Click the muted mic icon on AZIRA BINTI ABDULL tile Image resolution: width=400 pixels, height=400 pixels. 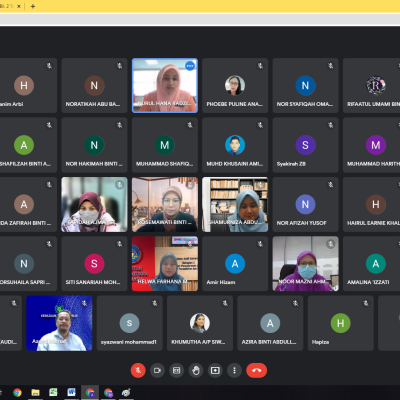point(296,303)
